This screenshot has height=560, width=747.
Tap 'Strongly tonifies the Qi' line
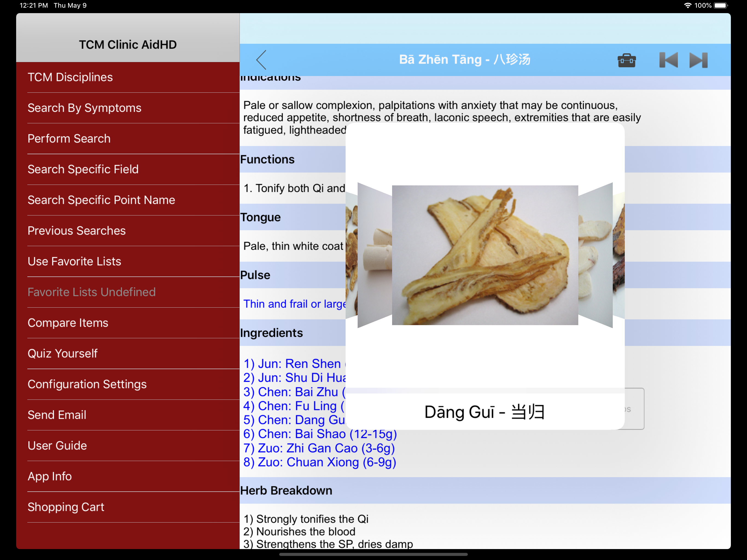click(x=306, y=519)
